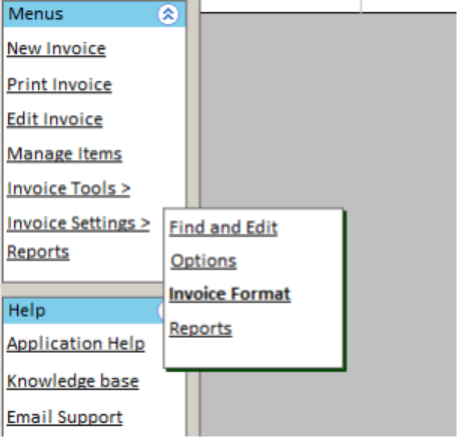458x438 pixels.
Task: Click the partially hidden Help panel chevron
Action: (x=160, y=311)
